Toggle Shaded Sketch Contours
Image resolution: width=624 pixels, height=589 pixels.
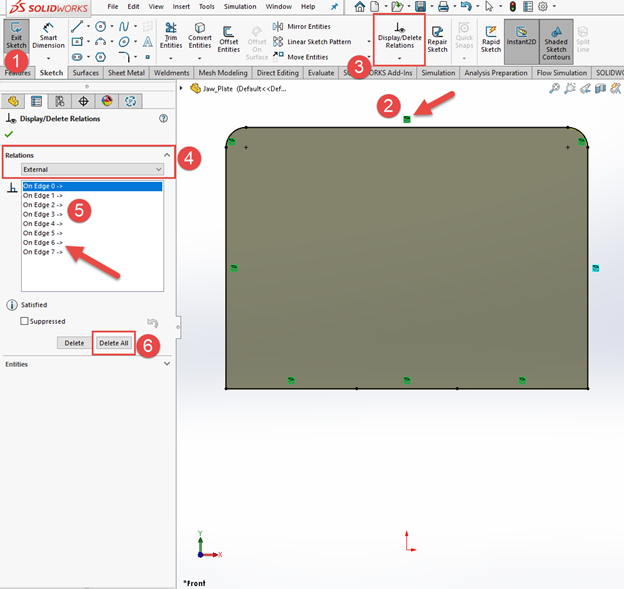556,41
